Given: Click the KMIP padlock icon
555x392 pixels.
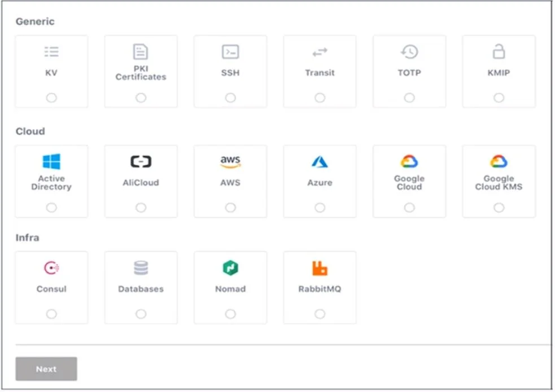Looking at the screenshot, I should (499, 51).
